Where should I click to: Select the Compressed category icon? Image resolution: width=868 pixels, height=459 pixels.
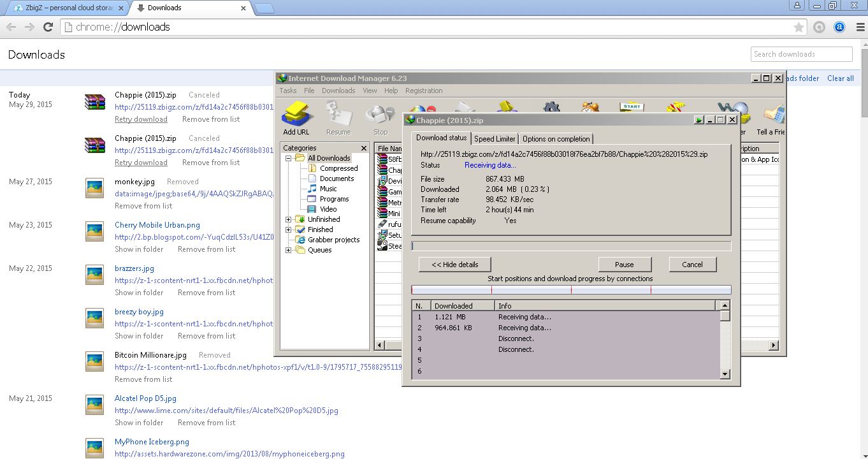313,168
